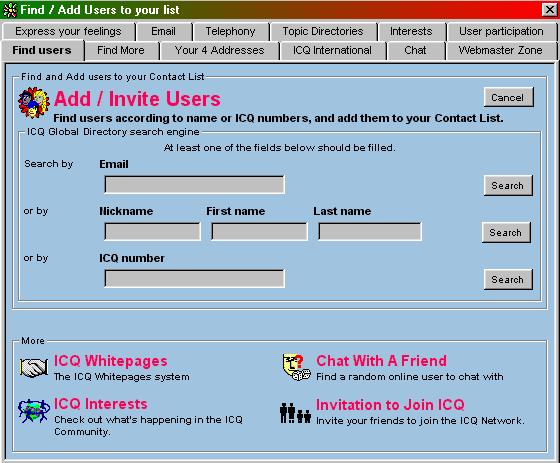Click the Invitation to Join ICQ people icon
560x463 pixels.
[x=295, y=413]
